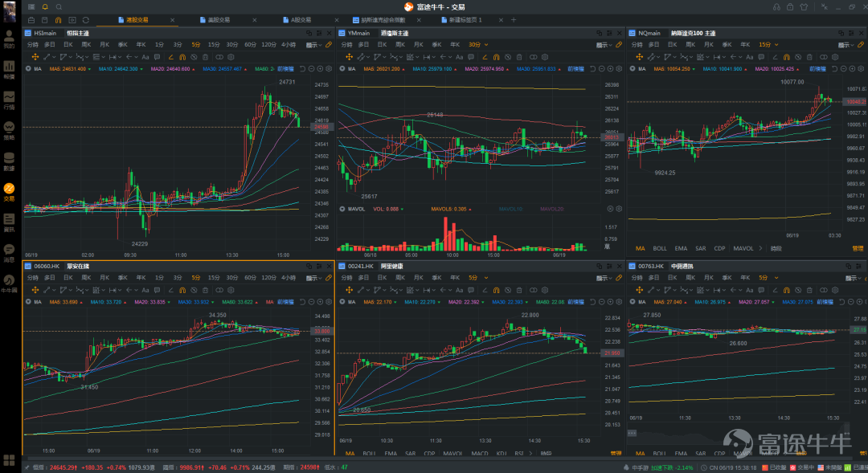Select crosshair move tool in HSImain toolbar
Screen dimensions: 868x473
[35, 57]
